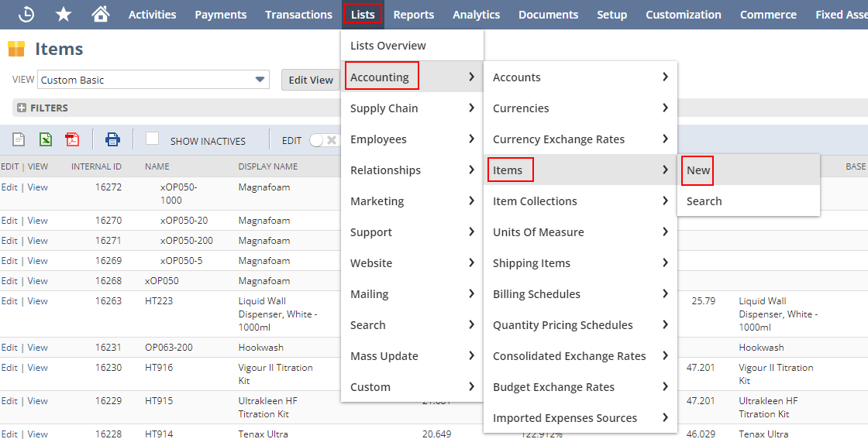Viewport: 868px width, 439px height.
Task: Expand the Supply Chain submenu
Action: 412,108
